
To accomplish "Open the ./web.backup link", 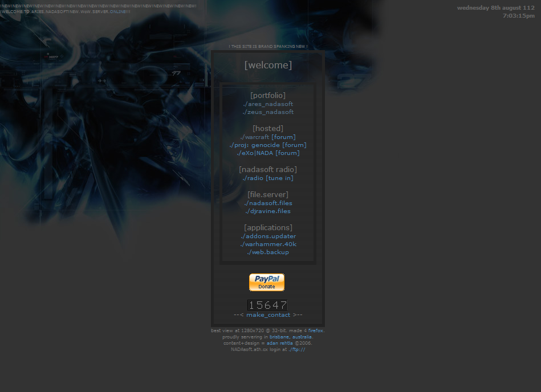I will coord(268,252).
